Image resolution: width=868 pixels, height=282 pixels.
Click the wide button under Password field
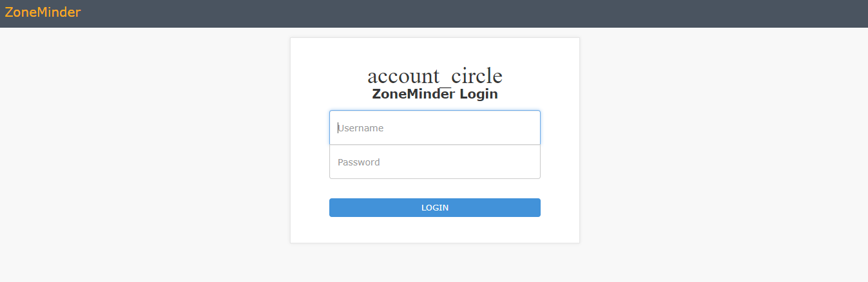435,208
